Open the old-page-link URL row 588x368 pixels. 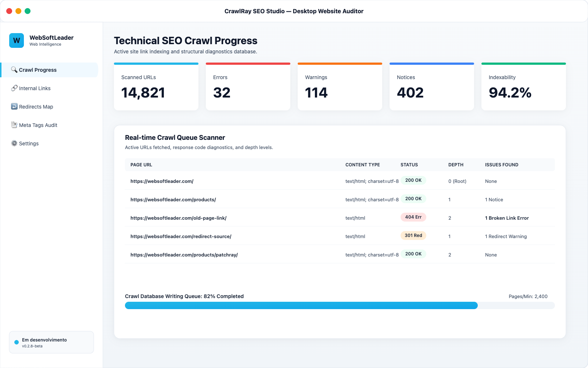340,217
